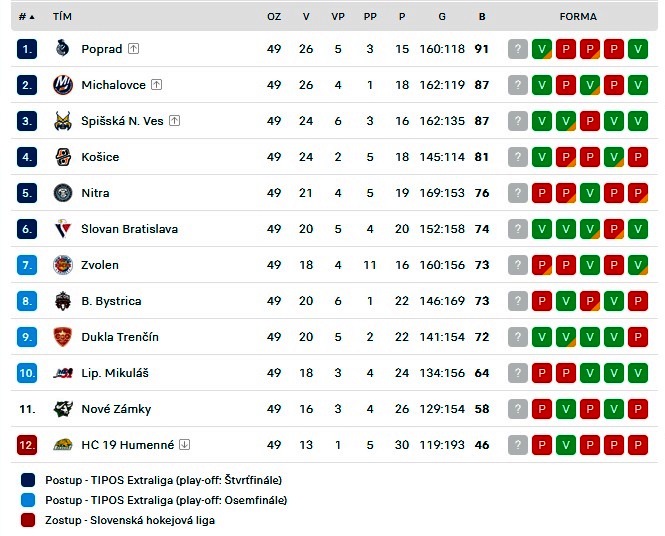Click the Košice team logo
This screenshot has height=536, width=665.
coord(63,157)
